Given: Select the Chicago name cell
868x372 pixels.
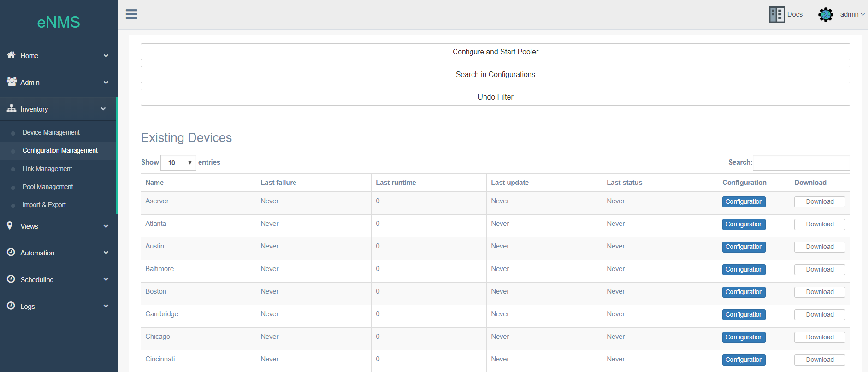Looking at the screenshot, I should [x=198, y=339].
